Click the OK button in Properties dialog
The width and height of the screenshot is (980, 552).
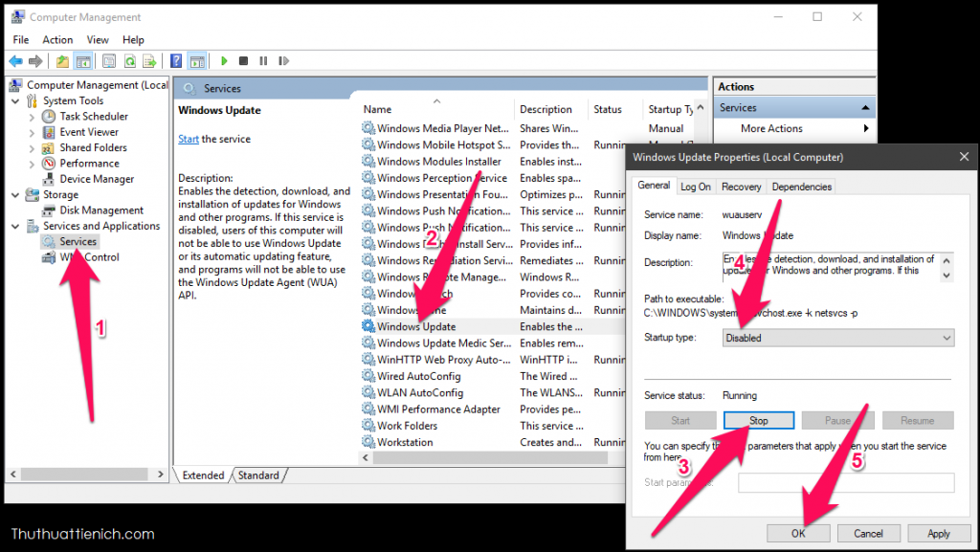(x=797, y=533)
